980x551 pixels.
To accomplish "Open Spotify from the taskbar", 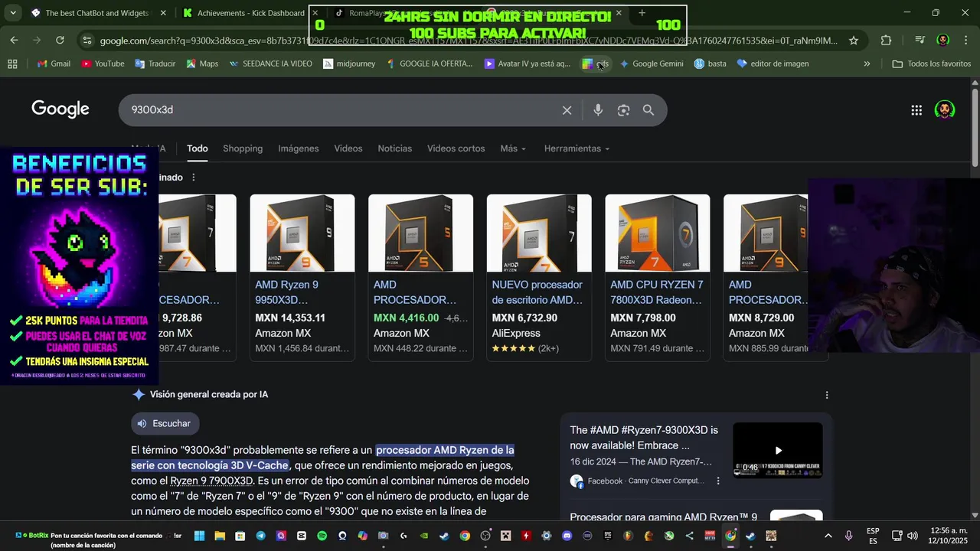I will [322, 536].
